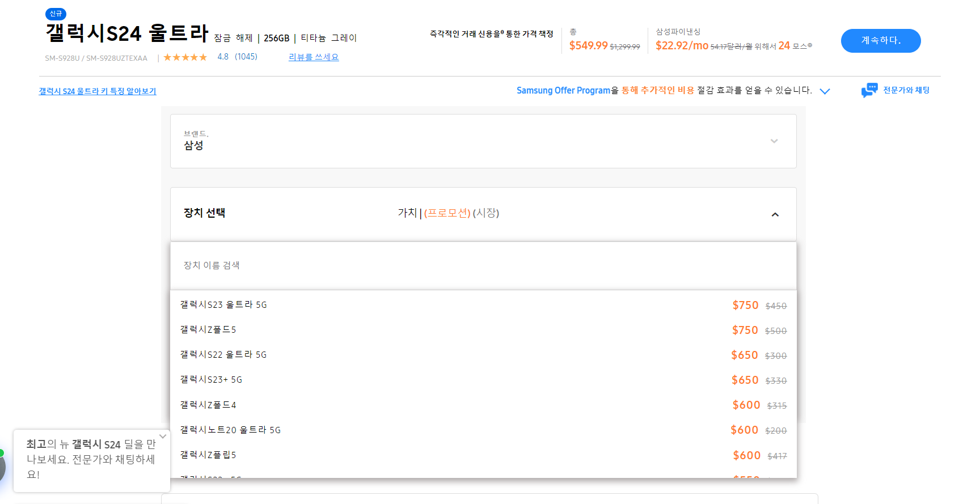The image size is (980, 504).
Task: Click the 4.8 star rating stars
Action: coord(185,57)
